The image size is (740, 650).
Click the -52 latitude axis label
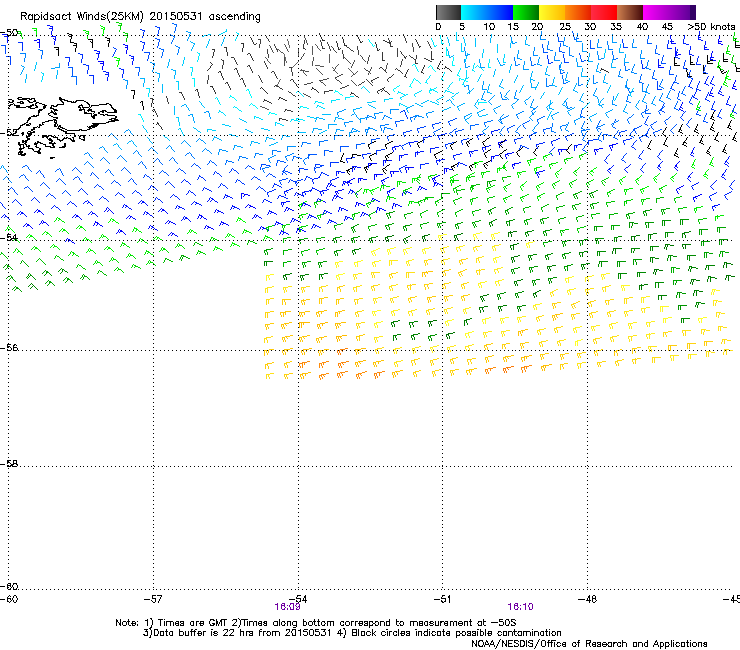(9, 133)
